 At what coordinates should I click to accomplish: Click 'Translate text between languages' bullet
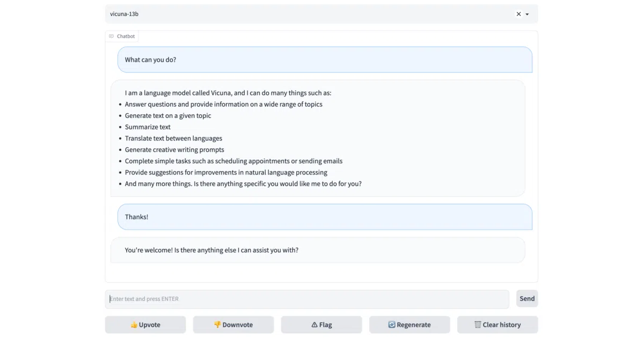pos(173,138)
